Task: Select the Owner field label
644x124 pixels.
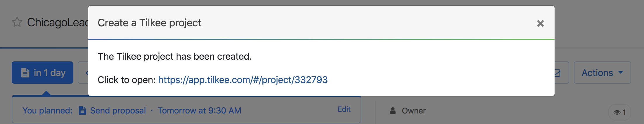Action: point(414,111)
